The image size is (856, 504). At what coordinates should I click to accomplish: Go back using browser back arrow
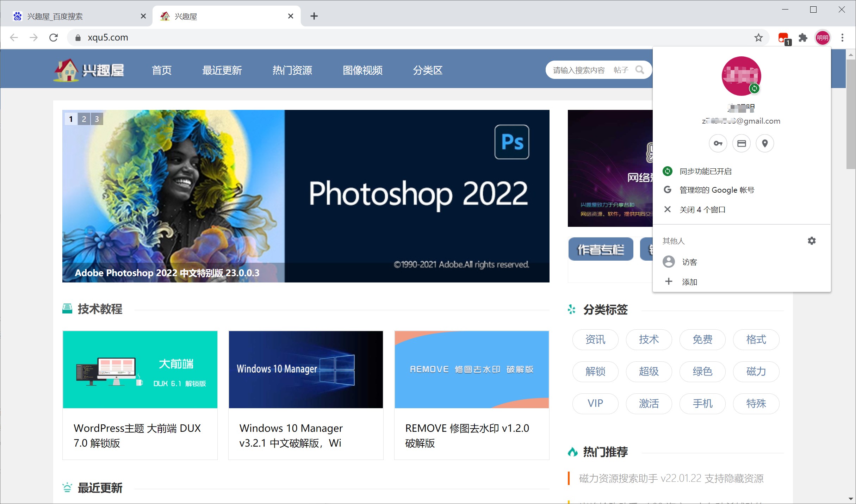pos(14,37)
